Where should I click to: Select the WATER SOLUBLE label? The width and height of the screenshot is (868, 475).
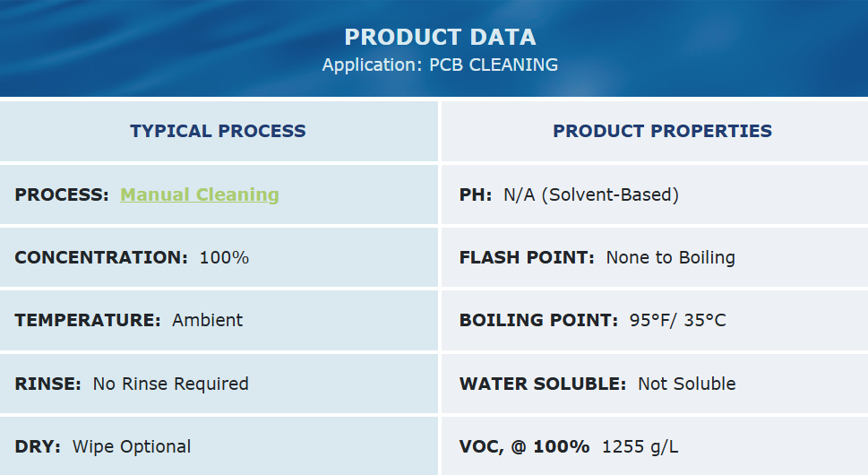tap(543, 384)
